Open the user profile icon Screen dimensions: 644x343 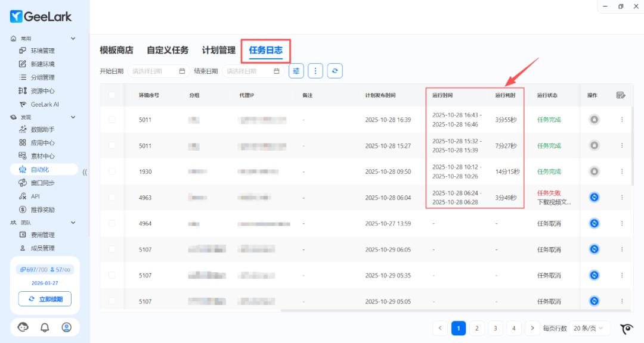[x=67, y=327]
